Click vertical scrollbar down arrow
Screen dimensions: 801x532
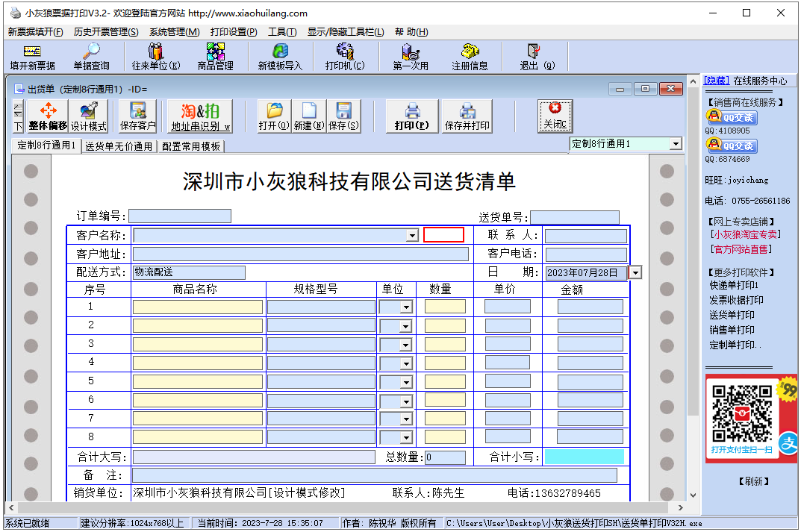[x=693, y=495]
